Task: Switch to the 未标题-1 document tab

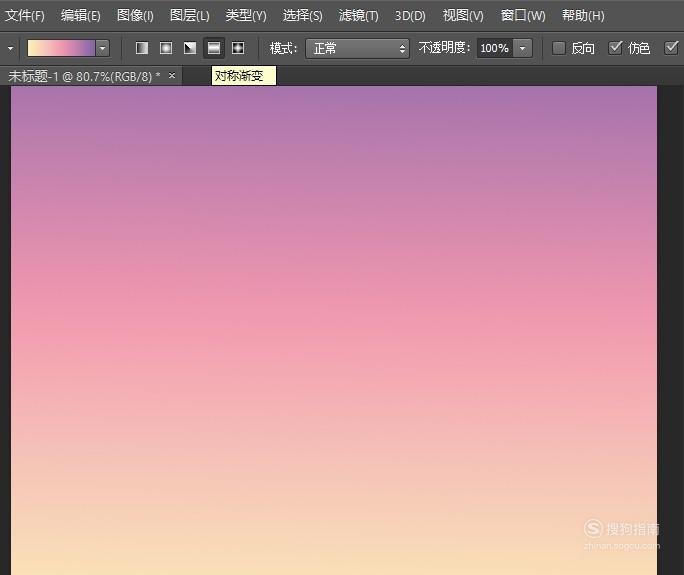Action: pos(84,76)
